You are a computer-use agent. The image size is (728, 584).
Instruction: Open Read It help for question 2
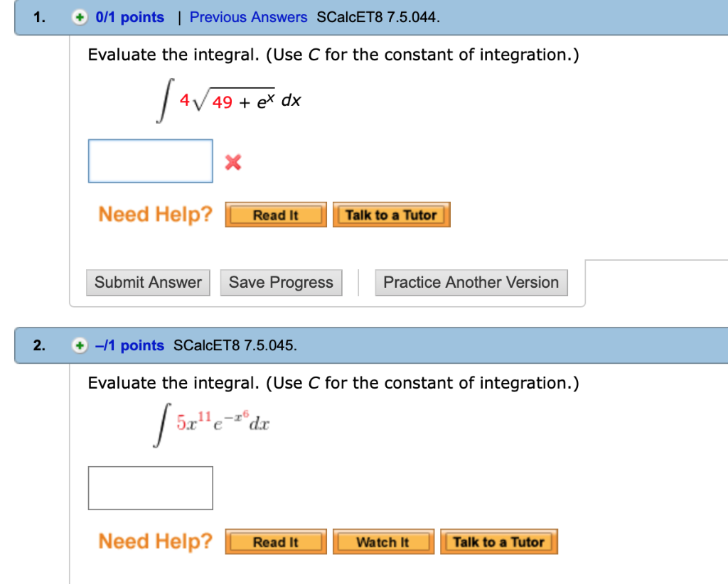coord(275,541)
